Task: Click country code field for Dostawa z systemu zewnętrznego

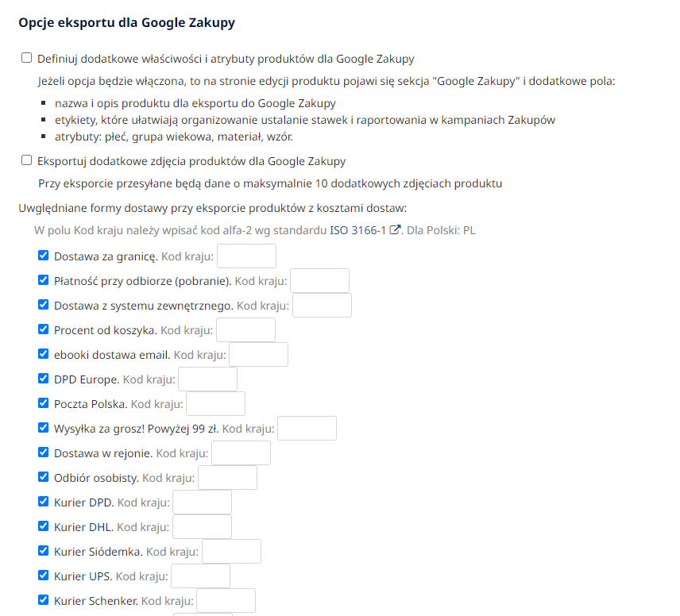Action: (322, 306)
